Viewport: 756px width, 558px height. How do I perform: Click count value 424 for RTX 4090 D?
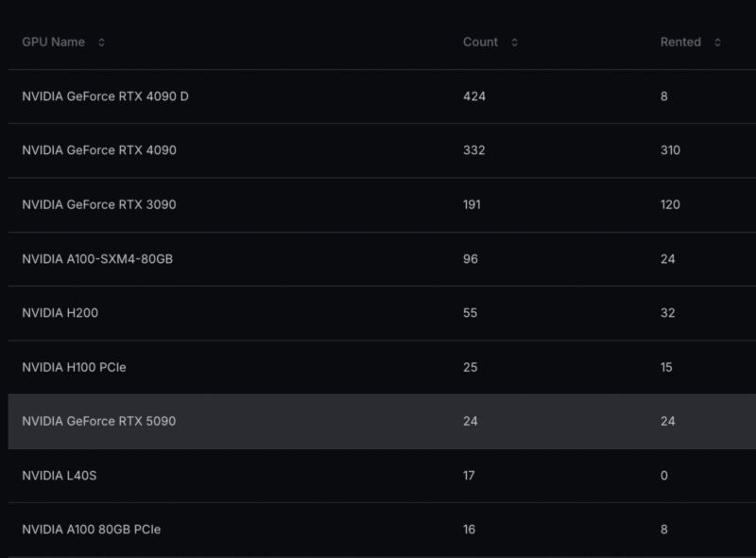pyautogui.click(x=474, y=96)
